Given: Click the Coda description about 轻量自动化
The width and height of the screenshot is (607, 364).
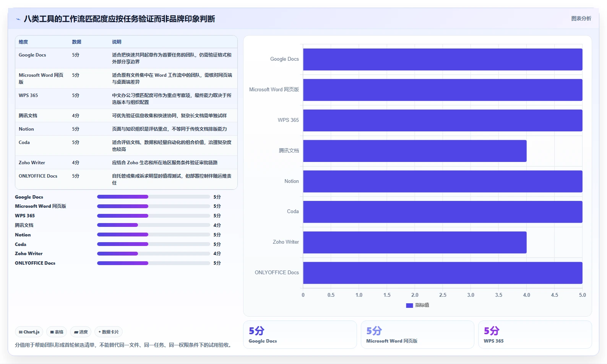Looking at the screenshot, I should pos(172,146).
